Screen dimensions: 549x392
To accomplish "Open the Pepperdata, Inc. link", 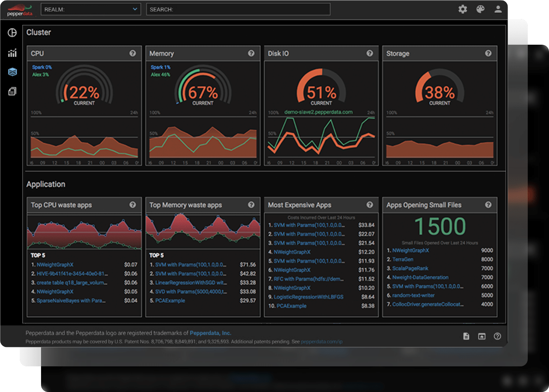I will pos(210,333).
